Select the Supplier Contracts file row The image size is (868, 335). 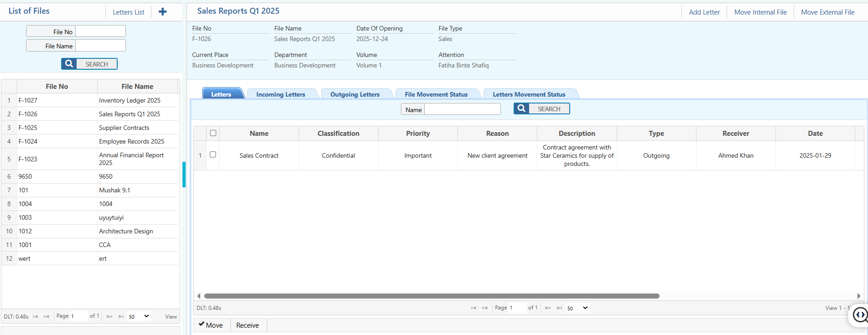[x=124, y=128]
